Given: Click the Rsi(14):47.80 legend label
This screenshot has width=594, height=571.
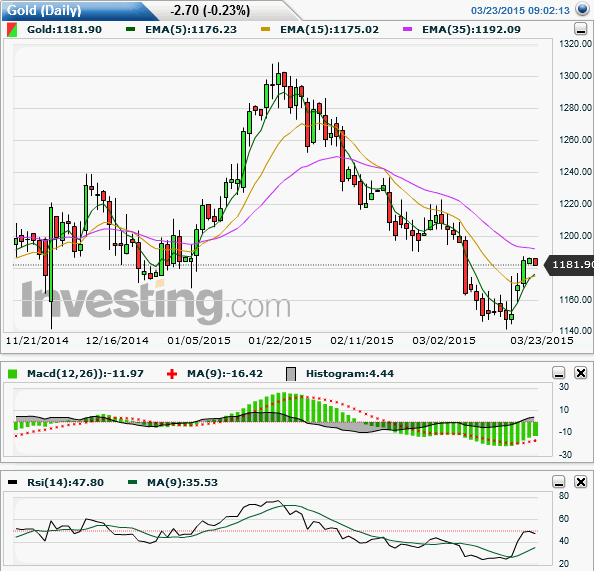Looking at the screenshot, I should pos(65,482).
